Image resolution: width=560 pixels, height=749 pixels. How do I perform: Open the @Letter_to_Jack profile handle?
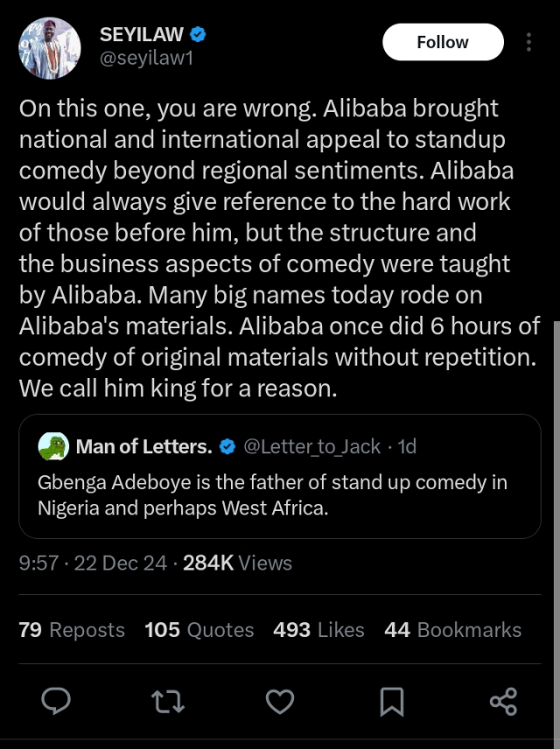tap(311, 447)
